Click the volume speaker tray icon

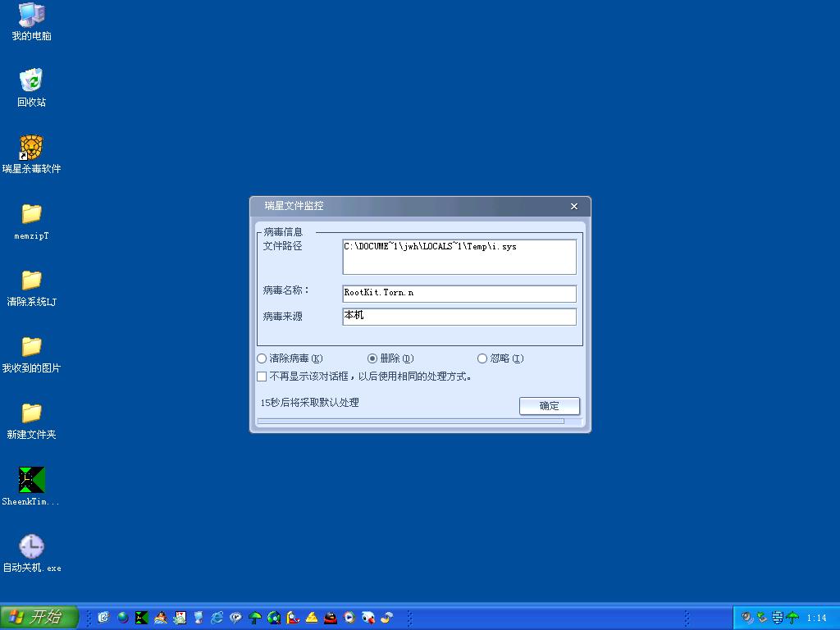coord(746,618)
